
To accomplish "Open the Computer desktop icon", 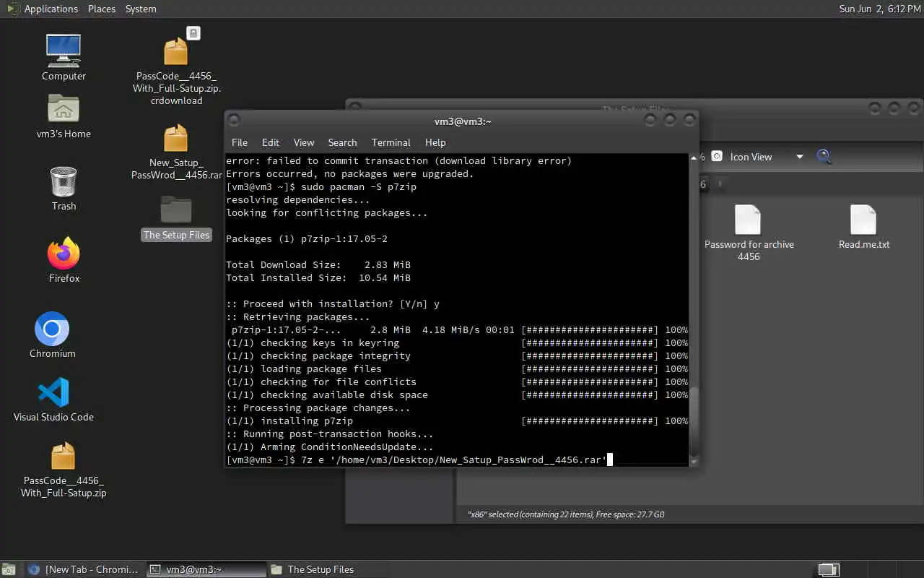I will click(64, 51).
